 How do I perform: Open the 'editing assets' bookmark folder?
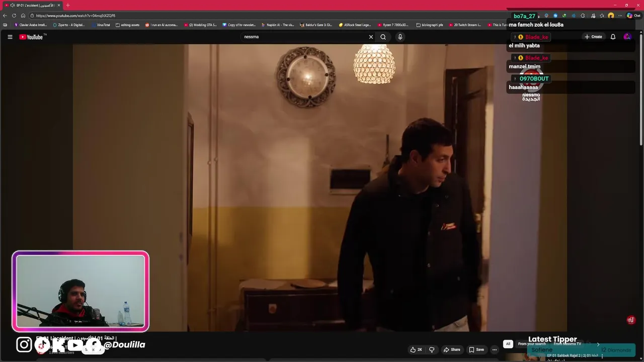127,25
